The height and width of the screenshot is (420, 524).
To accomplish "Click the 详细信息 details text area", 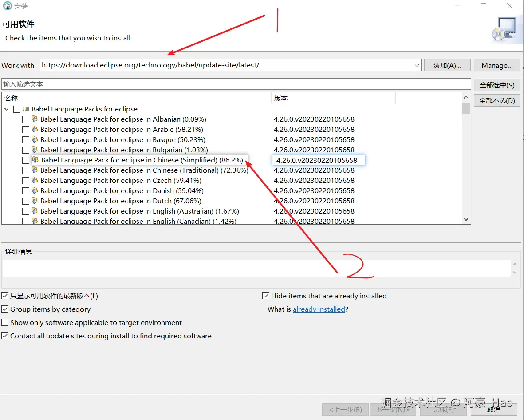I will pyautogui.click(x=256, y=269).
